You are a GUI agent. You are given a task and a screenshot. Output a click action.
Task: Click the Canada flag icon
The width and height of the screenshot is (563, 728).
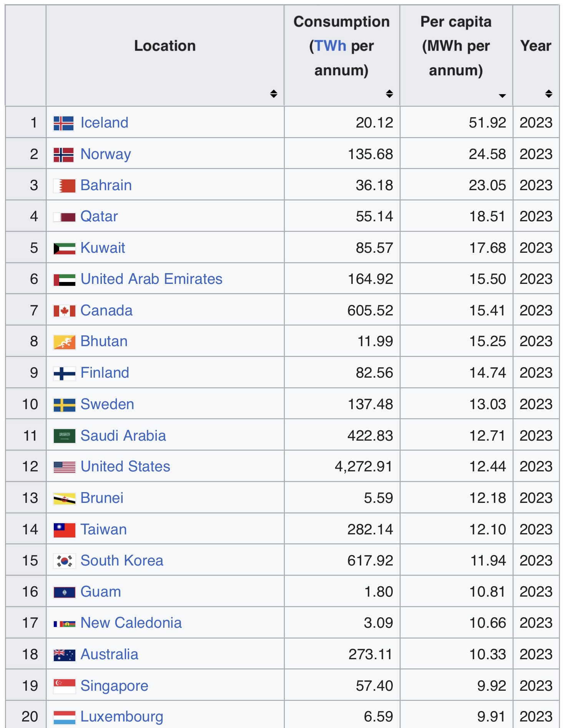64,311
